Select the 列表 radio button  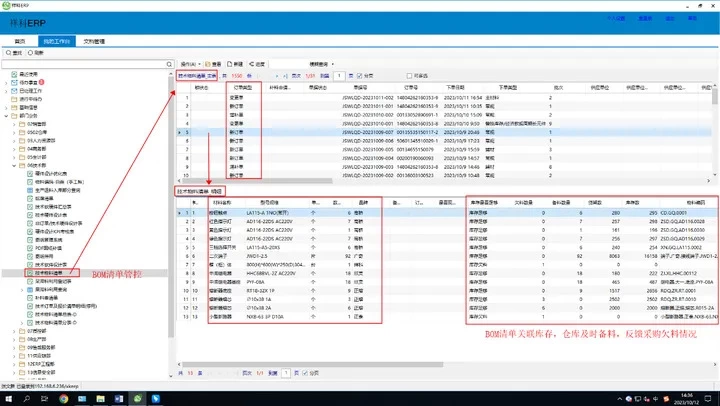[31, 52]
